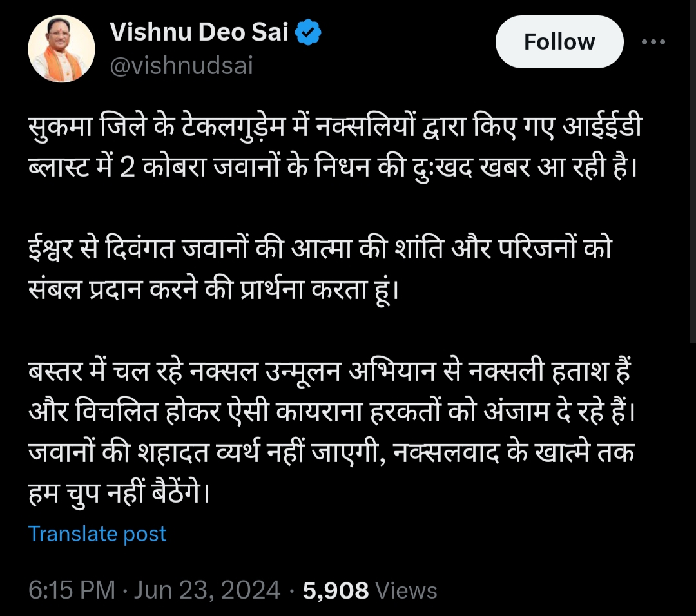Viewport: 696px width, 616px height.
Task: Select the Jun 23, 2024 date
Action: coord(207,590)
